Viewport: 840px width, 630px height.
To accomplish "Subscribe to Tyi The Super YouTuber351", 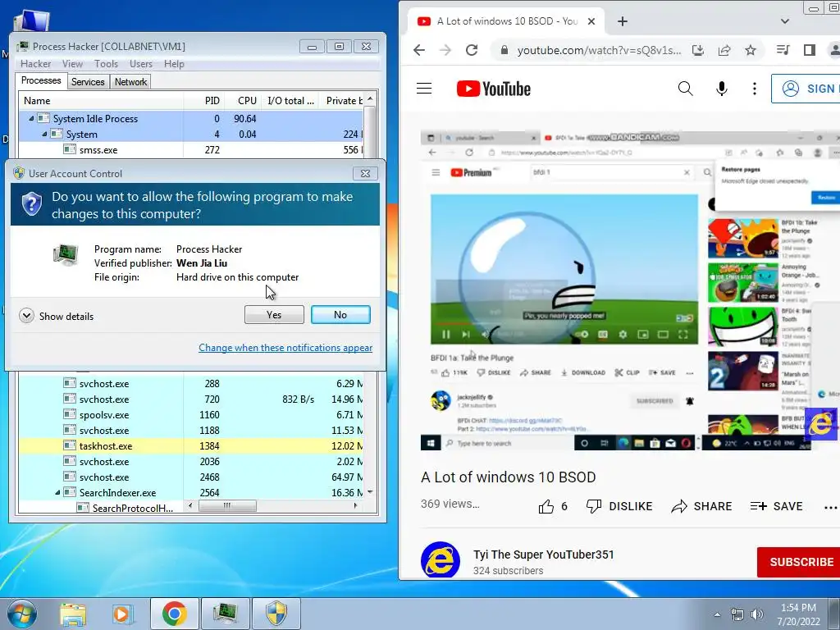I will pos(799,562).
